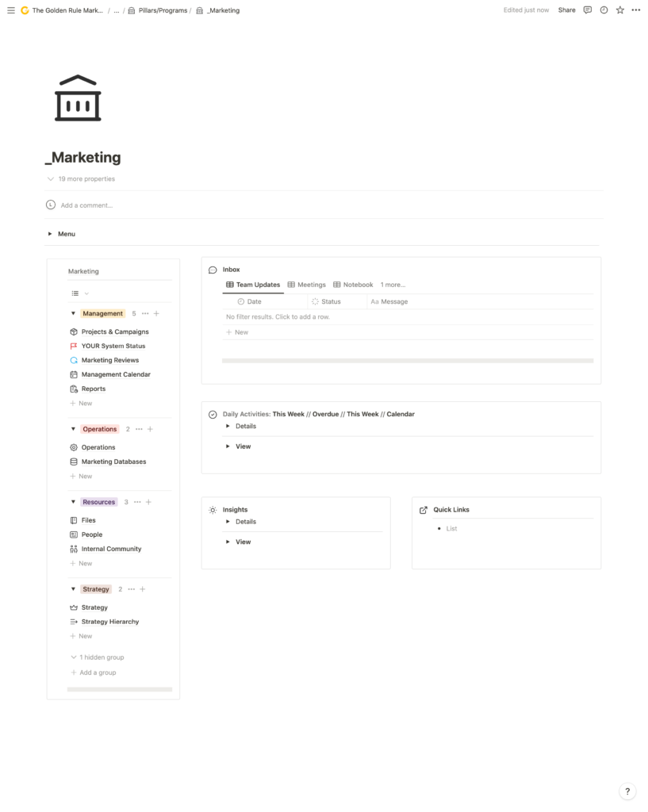Screen dimensions: 648x812
Task: Toggle sidebar with hamburger menu icon
Action: (11, 10)
